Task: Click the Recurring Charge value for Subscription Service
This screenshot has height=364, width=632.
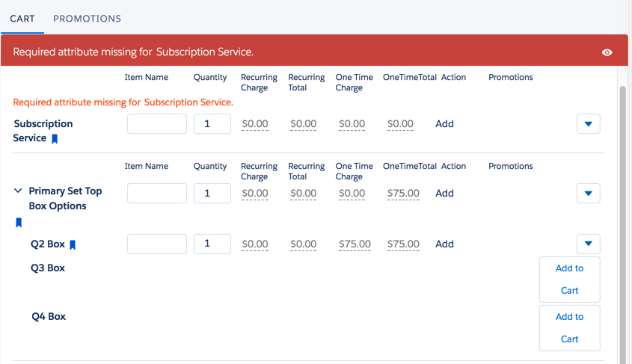Action: click(255, 123)
